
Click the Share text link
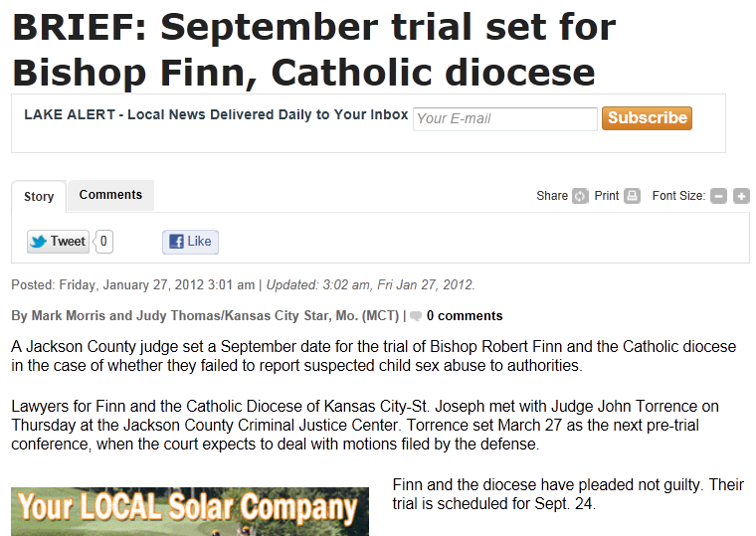coord(552,196)
